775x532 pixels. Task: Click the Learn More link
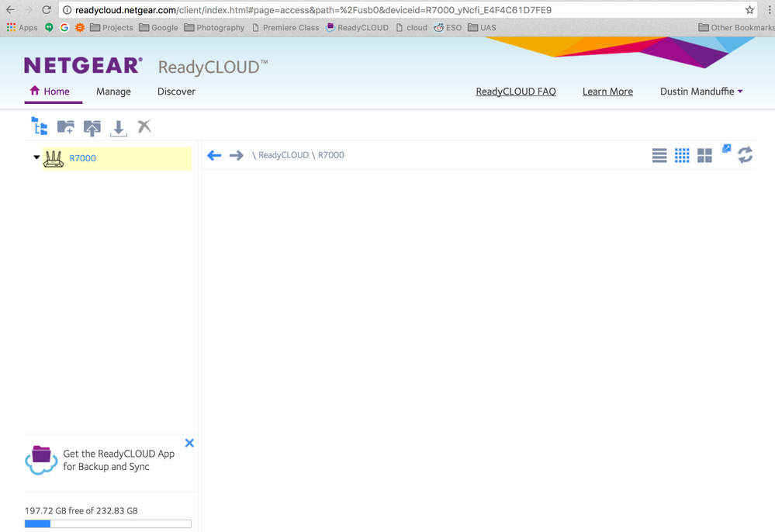coord(607,92)
